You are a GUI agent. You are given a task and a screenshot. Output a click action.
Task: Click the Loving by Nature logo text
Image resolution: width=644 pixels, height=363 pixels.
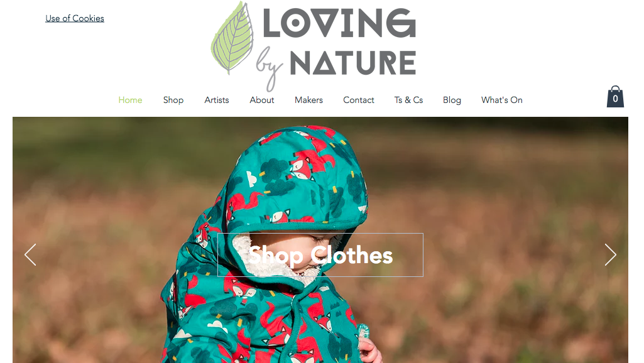[337, 47]
